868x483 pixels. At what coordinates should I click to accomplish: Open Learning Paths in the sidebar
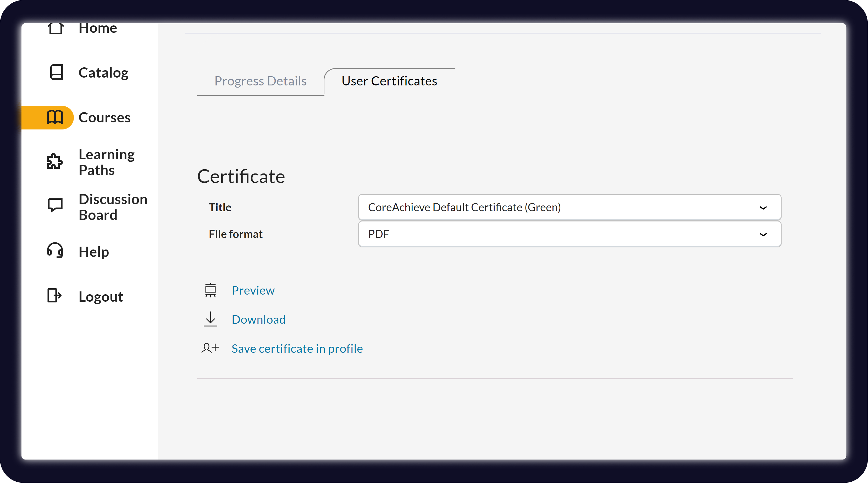coord(107,162)
